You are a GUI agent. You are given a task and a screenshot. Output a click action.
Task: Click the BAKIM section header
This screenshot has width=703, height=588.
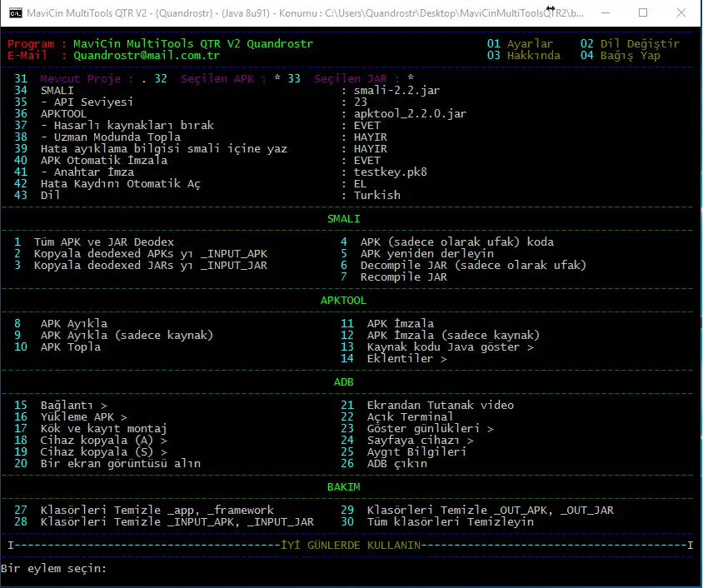coord(343,486)
